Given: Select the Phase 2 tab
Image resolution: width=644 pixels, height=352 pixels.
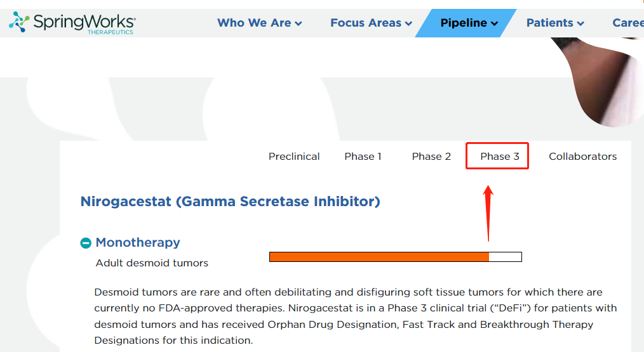Looking at the screenshot, I should [x=431, y=156].
